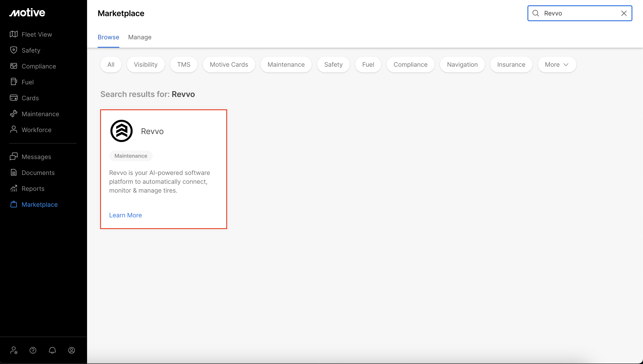Click the Search results for Revvo heading
This screenshot has width=643, height=364.
point(148,94)
